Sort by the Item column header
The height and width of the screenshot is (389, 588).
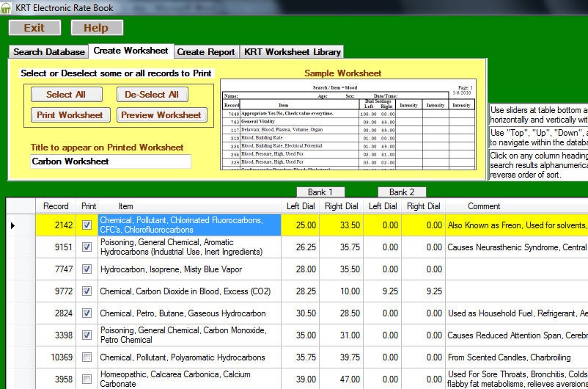[189, 206]
